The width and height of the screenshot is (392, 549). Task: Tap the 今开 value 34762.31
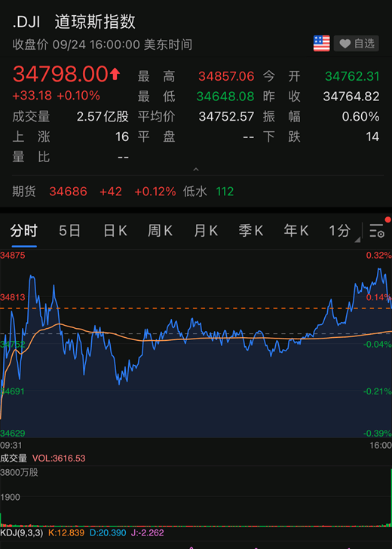352,76
